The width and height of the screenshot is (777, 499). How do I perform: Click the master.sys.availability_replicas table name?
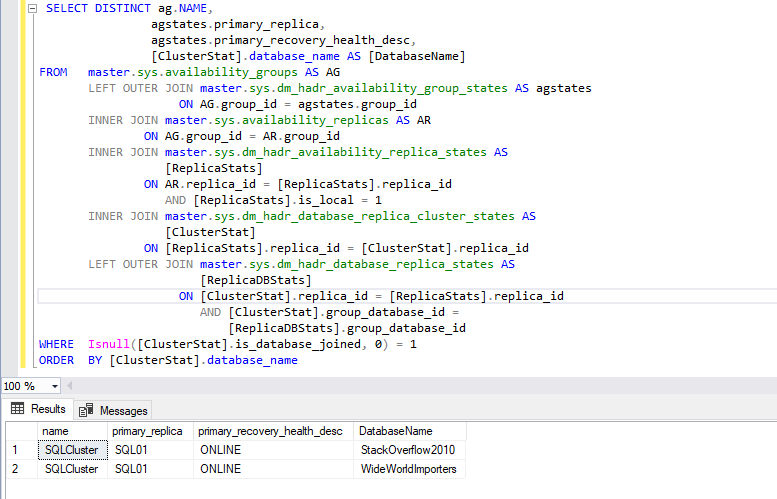point(277,120)
